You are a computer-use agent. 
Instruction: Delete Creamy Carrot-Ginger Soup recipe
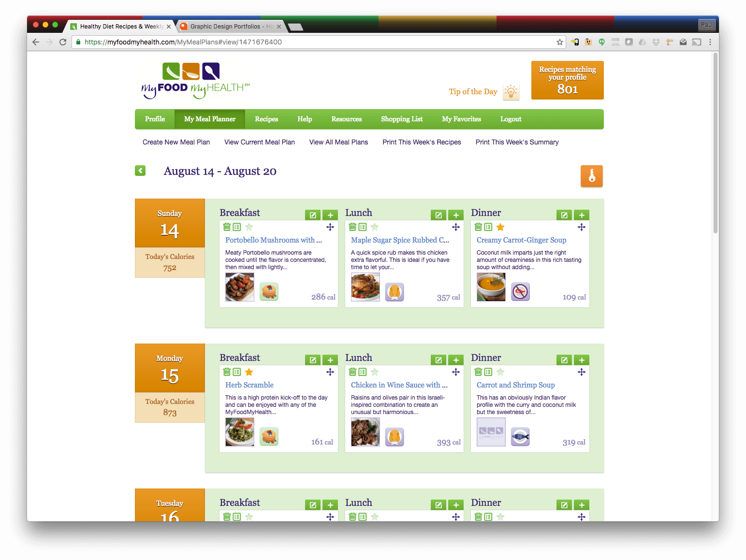coord(478,227)
